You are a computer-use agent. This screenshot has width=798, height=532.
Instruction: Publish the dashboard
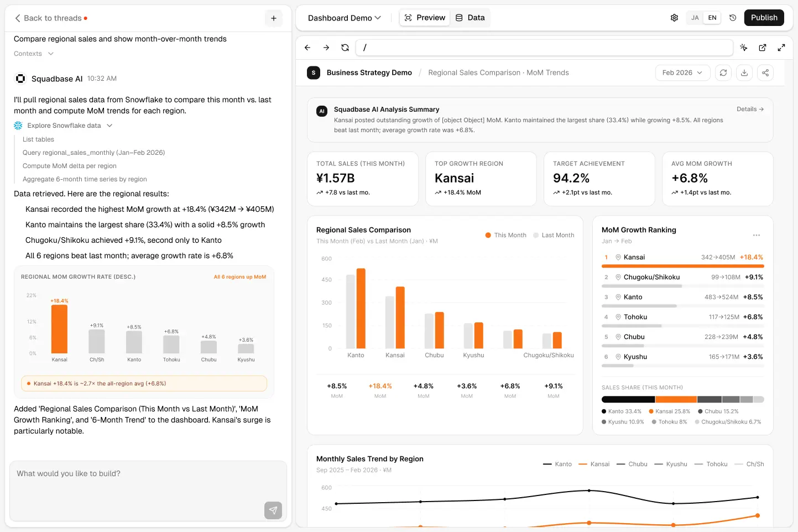pos(764,18)
